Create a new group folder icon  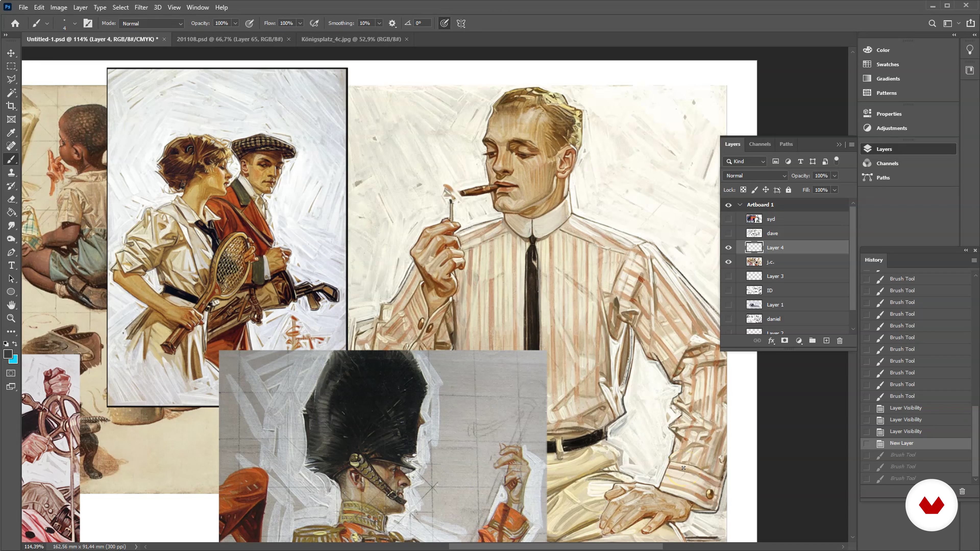coord(812,341)
